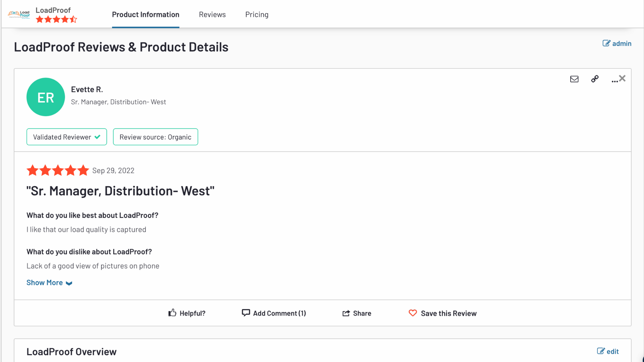
Task: Click the header star rating for LoadProof
Action: (x=56, y=19)
